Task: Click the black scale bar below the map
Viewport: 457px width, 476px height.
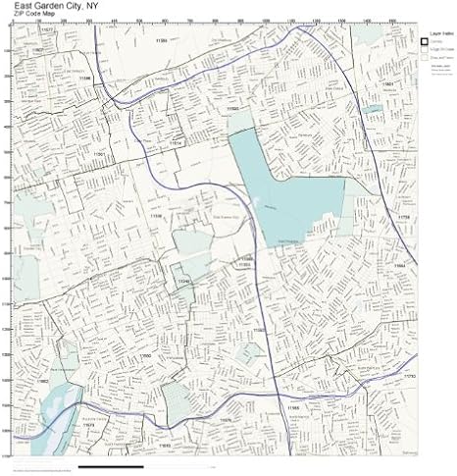Action: (x=111, y=467)
